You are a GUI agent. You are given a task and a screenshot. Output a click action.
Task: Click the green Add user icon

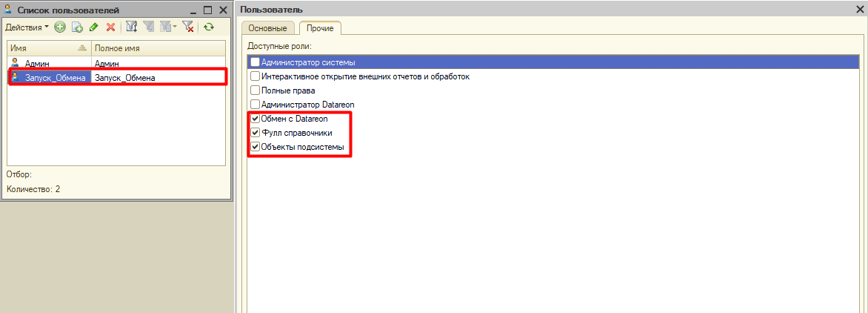point(60,27)
